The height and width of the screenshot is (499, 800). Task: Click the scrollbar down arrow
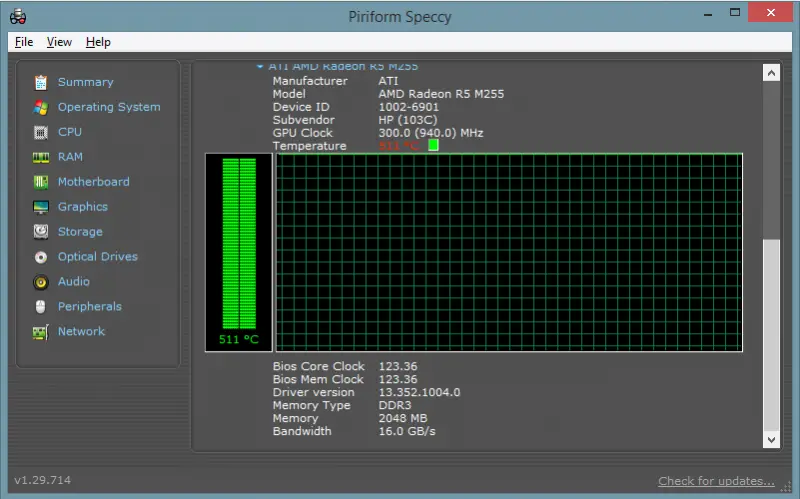coord(771,438)
